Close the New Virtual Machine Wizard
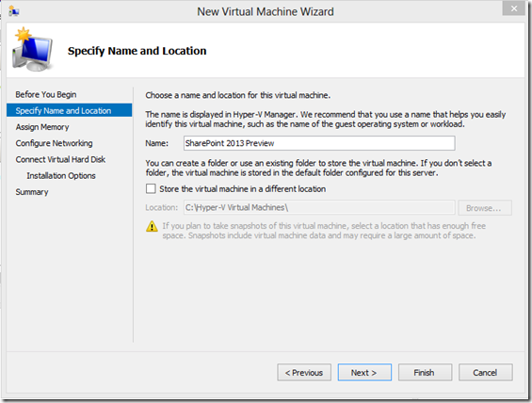The height and width of the screenshot is (403, 532). point(514,8)
